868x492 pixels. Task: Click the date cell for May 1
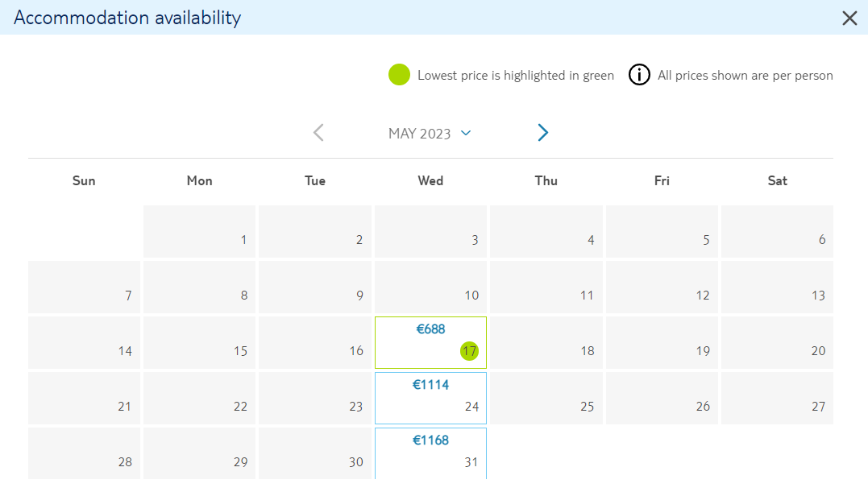[199, 232]
